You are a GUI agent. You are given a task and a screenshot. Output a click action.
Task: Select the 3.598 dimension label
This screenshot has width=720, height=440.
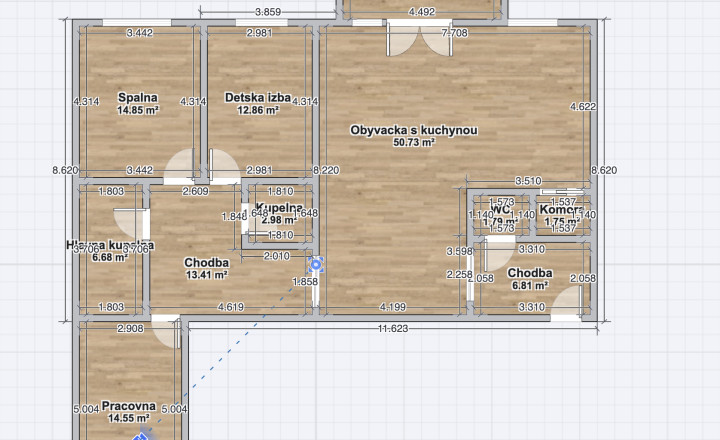[x=460, y=252]
